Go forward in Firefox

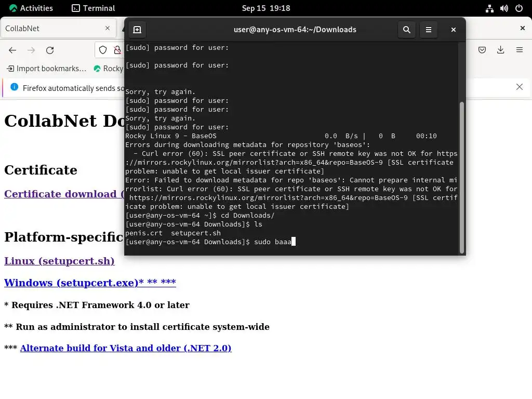coord(31,50)
